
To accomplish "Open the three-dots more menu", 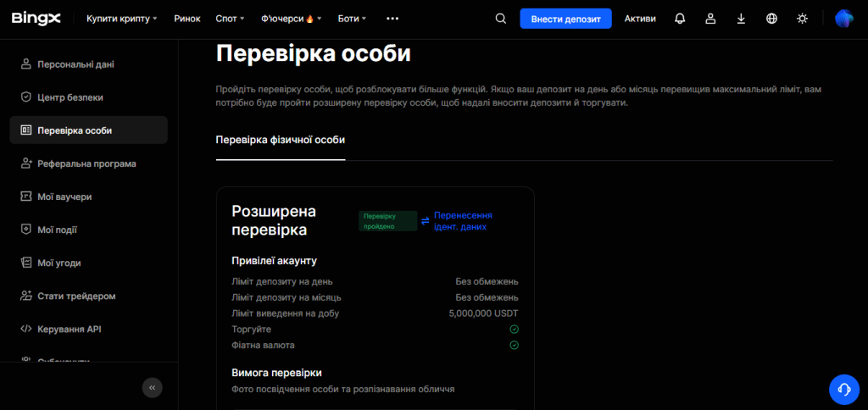I will click(392, 19).
